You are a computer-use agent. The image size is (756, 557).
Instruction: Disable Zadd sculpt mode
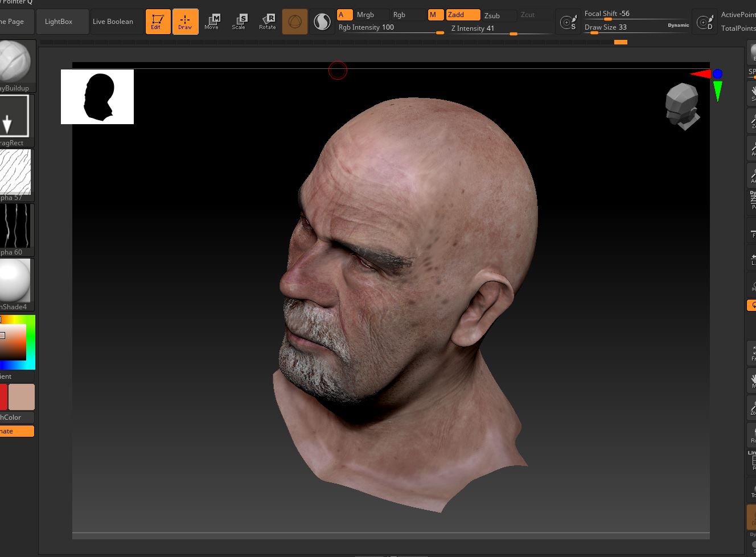tap(463, 15)
